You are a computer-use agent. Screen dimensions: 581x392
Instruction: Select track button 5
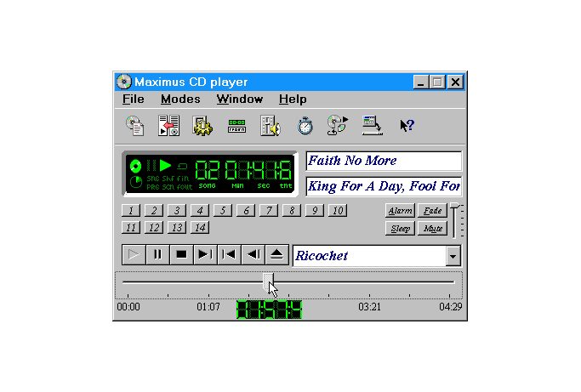(223, 210)
